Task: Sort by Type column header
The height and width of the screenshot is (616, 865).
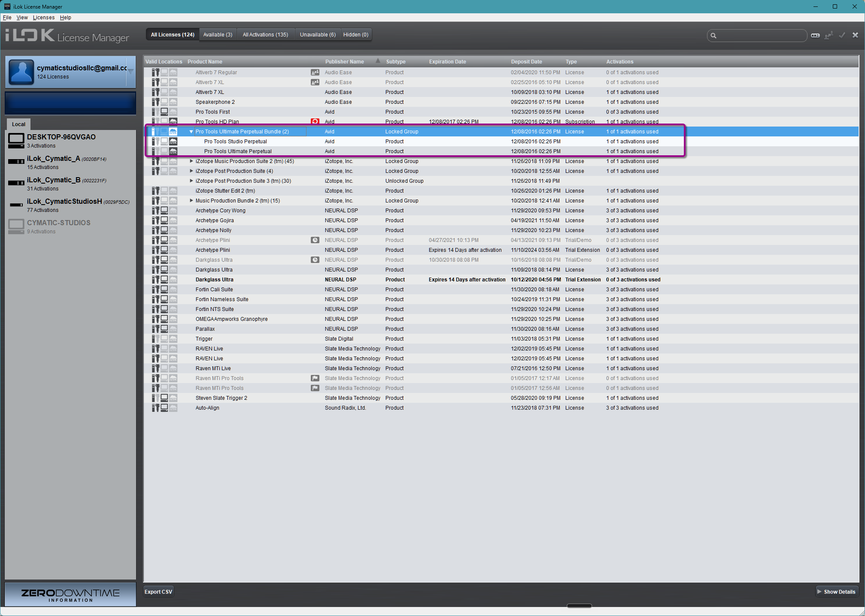Action: coord(571,62)
